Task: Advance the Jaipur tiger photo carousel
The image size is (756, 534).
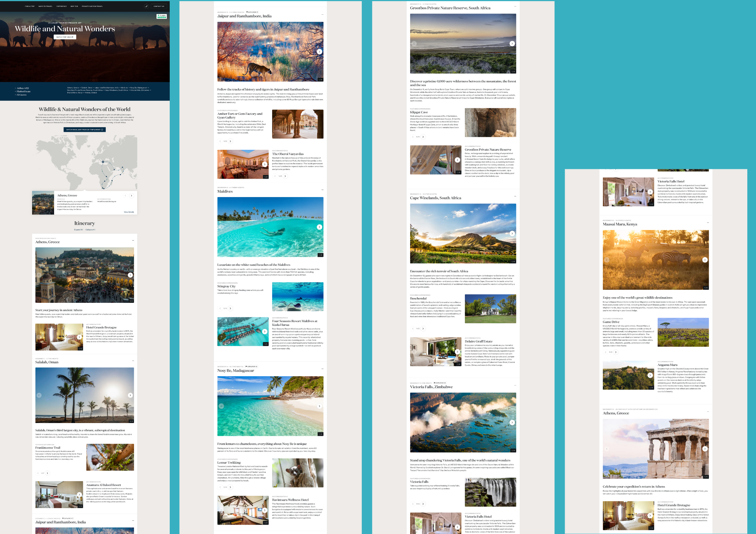Action: click(319, 52)
